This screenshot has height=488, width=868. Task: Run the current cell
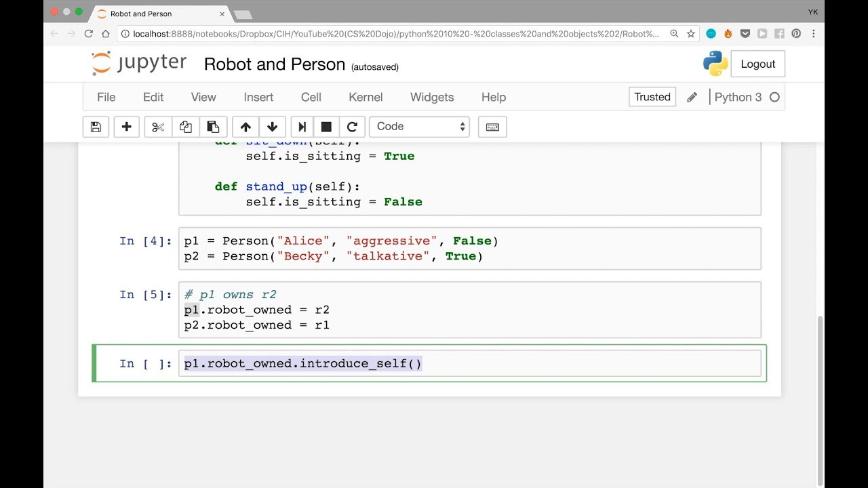pos(302,127)
